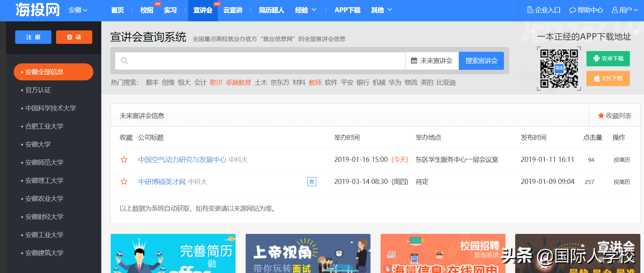644x273 pixels.
Task: Open 中国空气动力研究与发展中心 listing
Action: (182, 160)
